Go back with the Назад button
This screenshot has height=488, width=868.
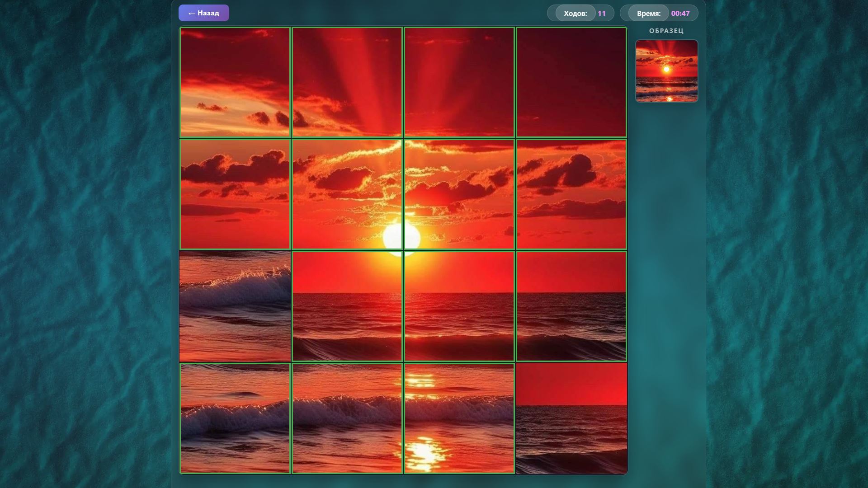204,13
